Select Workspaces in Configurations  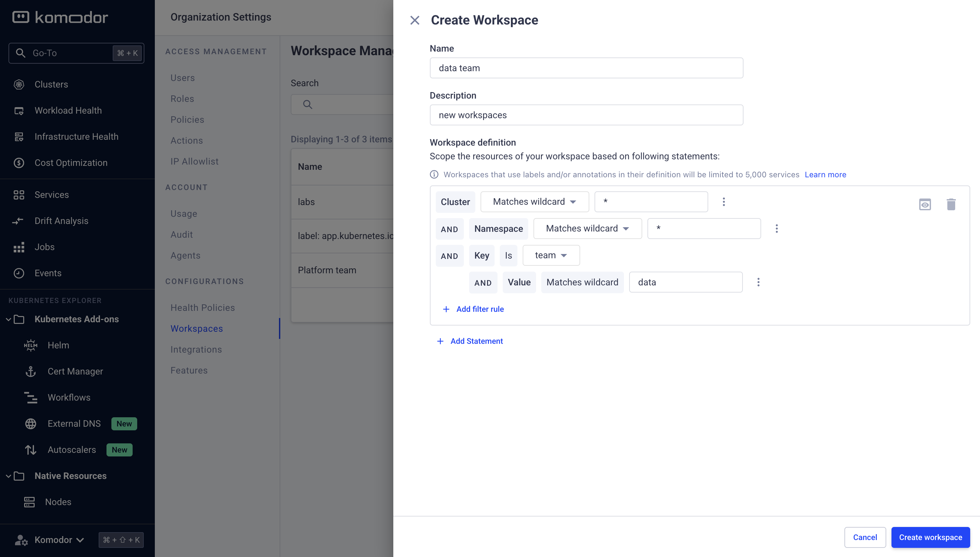(x=197, y=328)
